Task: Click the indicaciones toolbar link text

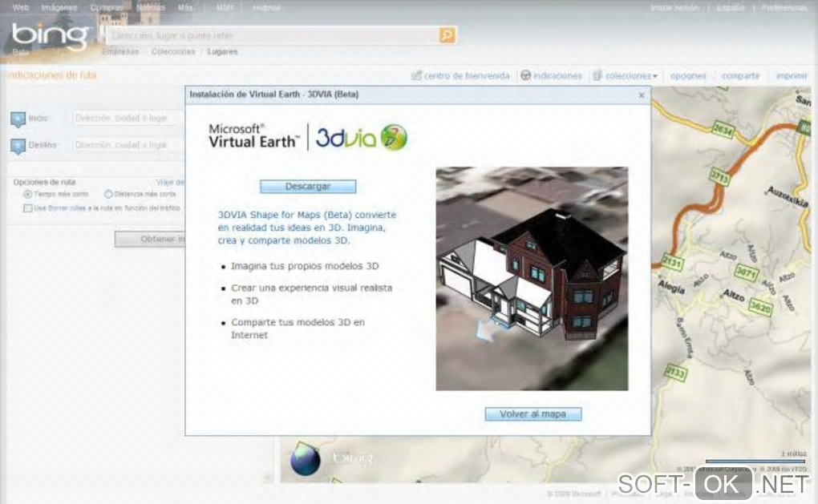Action: coord(557,76)
